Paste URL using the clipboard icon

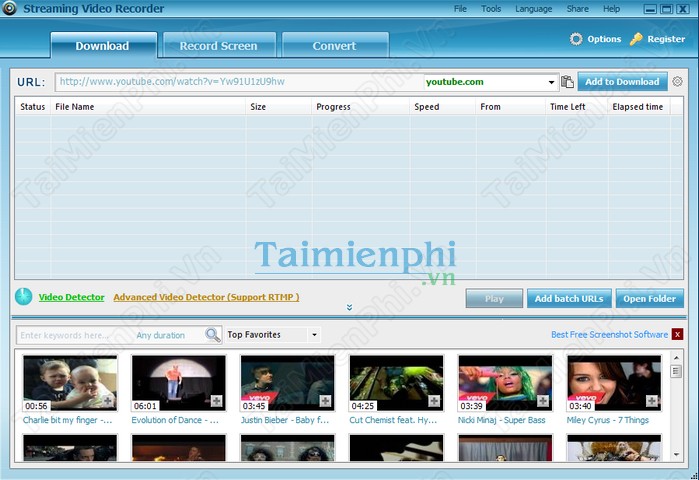[x=567, y=82]
